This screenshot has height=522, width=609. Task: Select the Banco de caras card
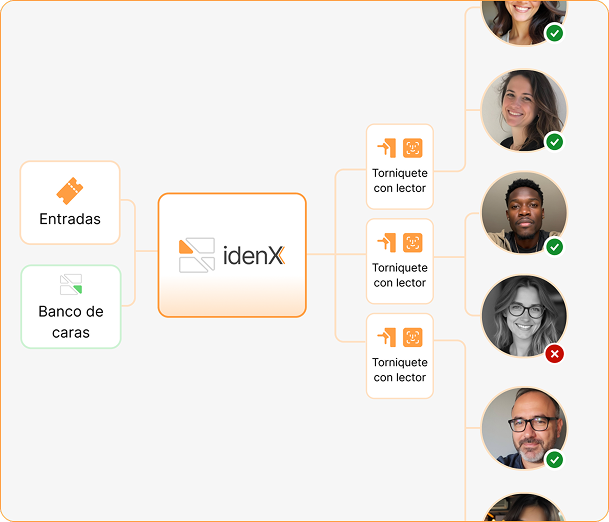click(x=70, y=307)
